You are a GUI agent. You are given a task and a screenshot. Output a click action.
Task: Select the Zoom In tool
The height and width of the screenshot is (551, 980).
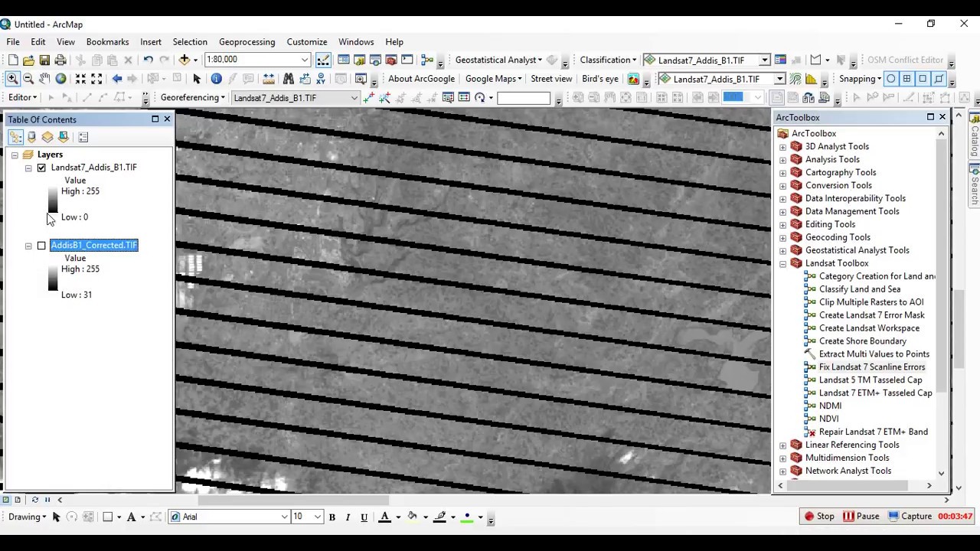click(12, 79)
